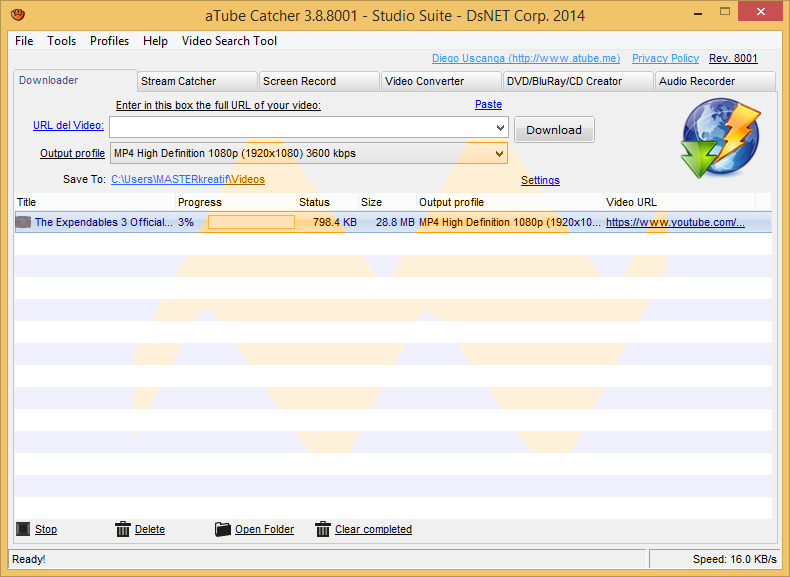The height and width of the screenshot is (577, 790).
Task: Click the Output profile column header
Action: [x=510, y=202]
